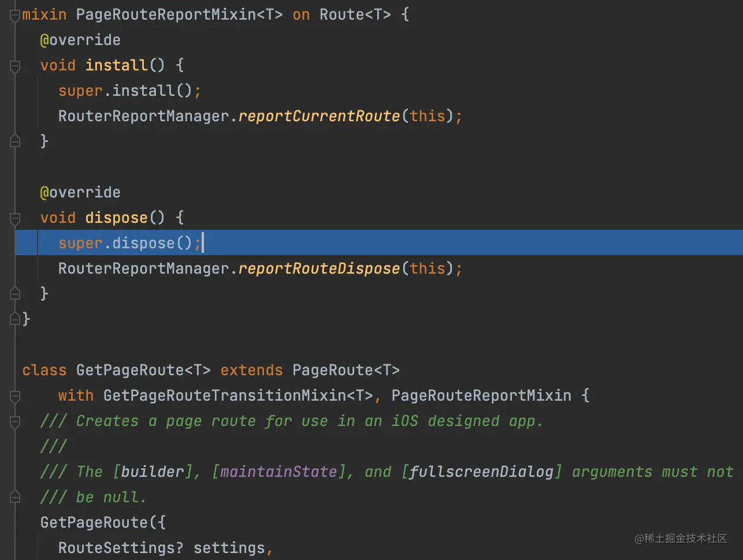
Task: Click the highlighted super.dispose() statement
Action: pyautogui.click(x=129, y=243)
